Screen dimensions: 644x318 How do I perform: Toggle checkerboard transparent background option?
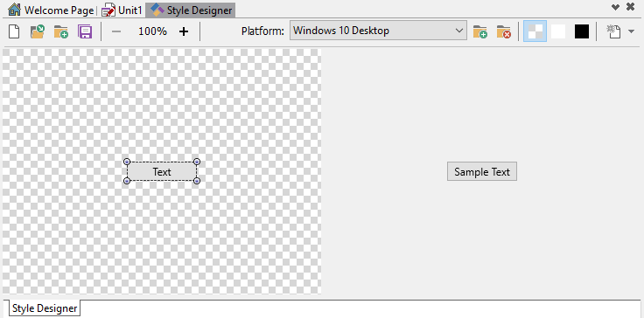coord(535,31)
